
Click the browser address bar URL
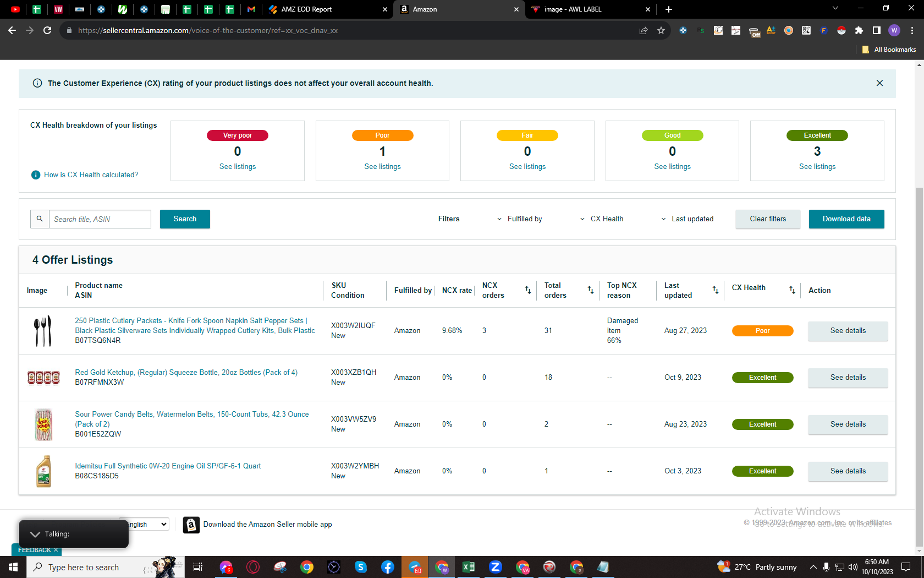(x=208, y=30)
